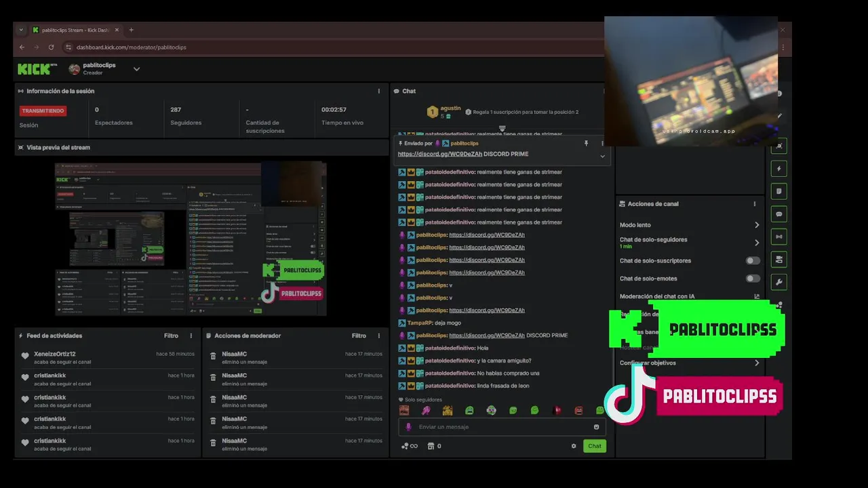Open Moderación del chat con IA link icon
Screen dimensions: 868x488
click(x=757, y=296)
